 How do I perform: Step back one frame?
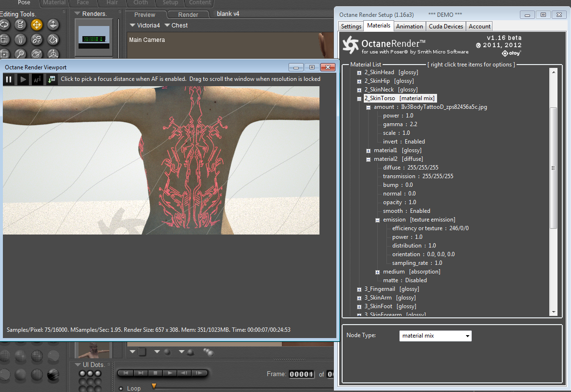coord(184,373)
